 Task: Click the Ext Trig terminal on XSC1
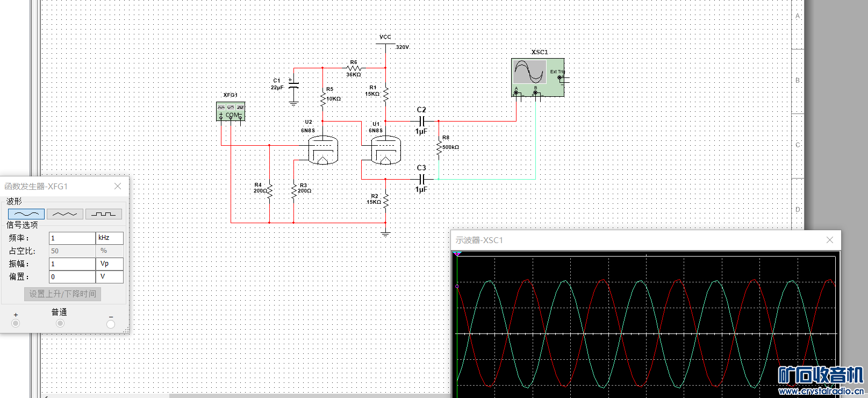(560, 78)
